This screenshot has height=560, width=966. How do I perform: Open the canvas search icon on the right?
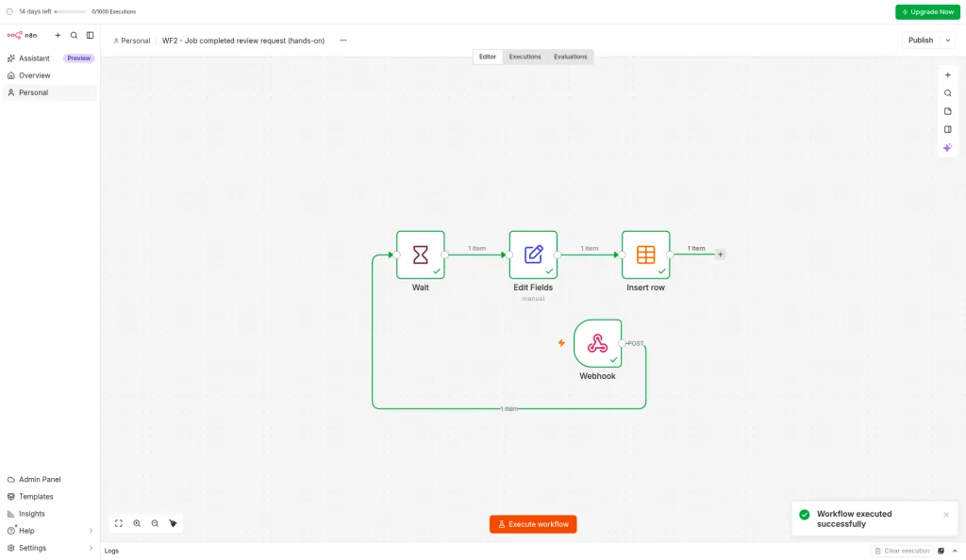(947, 93)
